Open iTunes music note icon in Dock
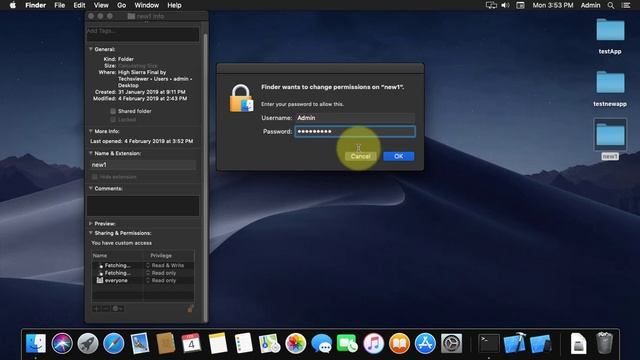This screenshot has width=640, height=360. click(373, 343)
